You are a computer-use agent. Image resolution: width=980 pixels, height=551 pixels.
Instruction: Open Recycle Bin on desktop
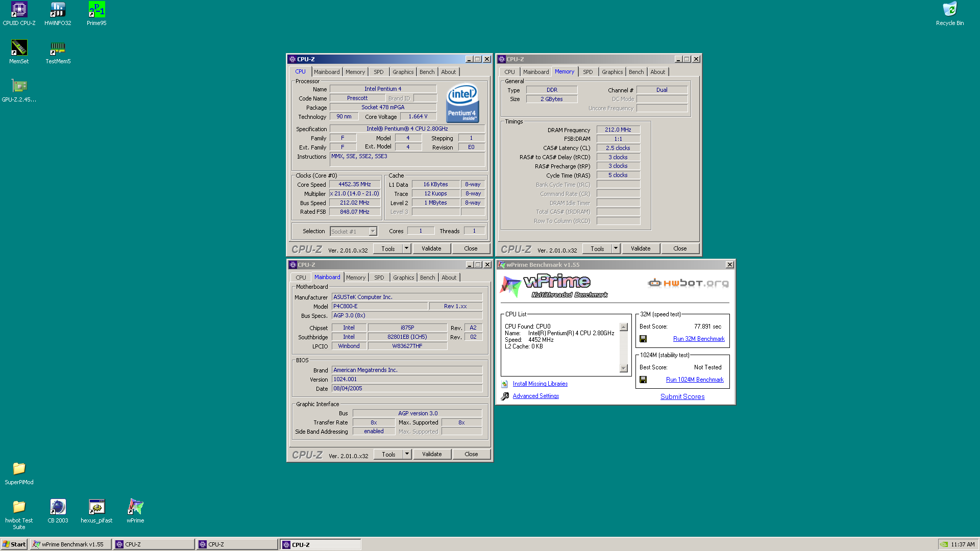tap(950, 14)
